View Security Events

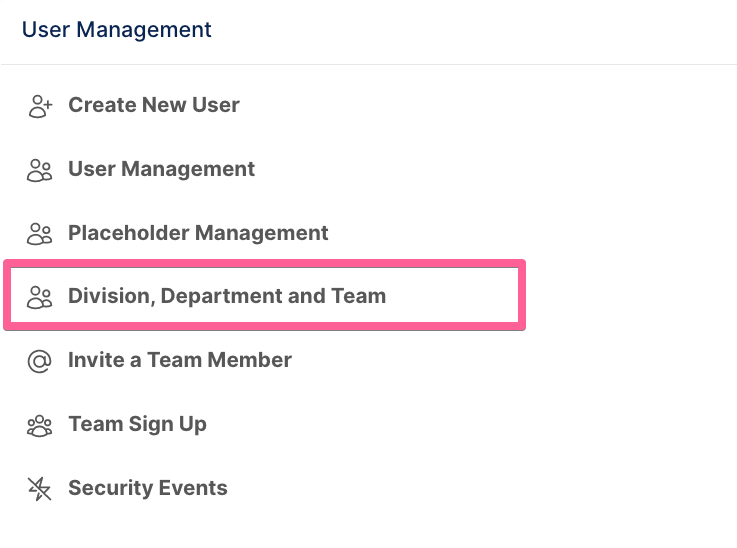click(x=148, y=488)
